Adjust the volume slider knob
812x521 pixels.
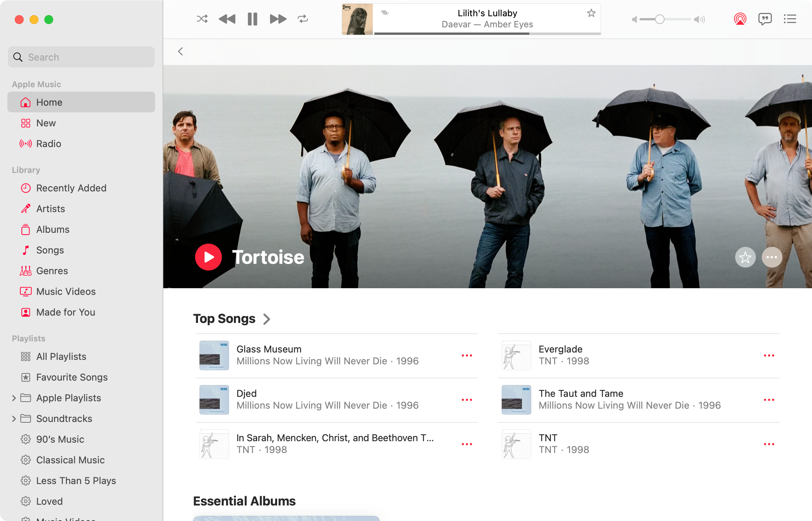tap(660, 19)
